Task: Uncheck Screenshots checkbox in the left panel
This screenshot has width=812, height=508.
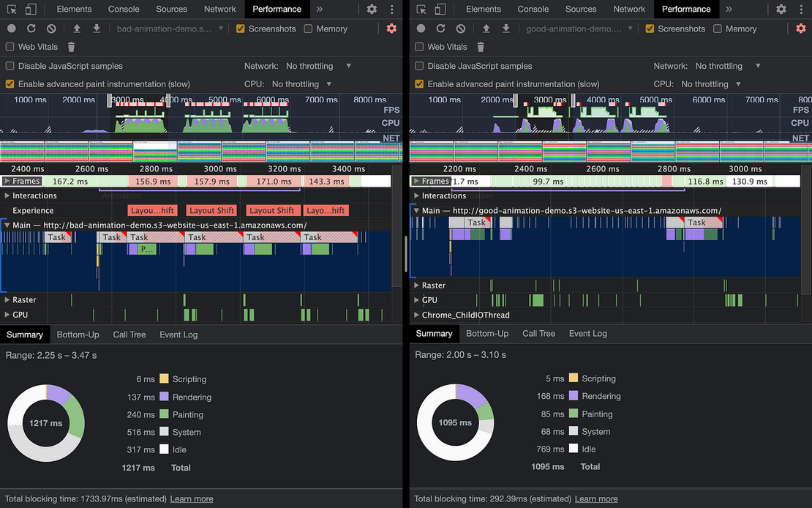Action: coord(241,29)
